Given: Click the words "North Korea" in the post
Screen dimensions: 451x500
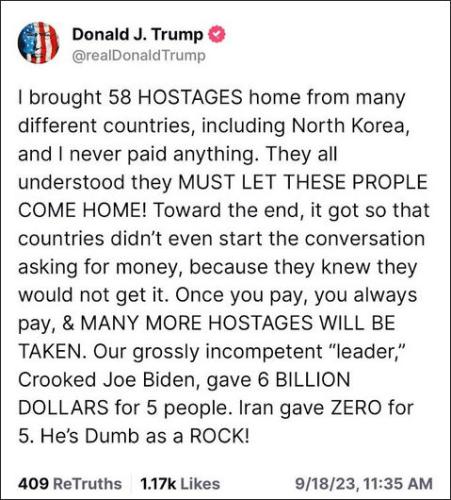Looking at the screenshot, I should [x=348, y=126].
